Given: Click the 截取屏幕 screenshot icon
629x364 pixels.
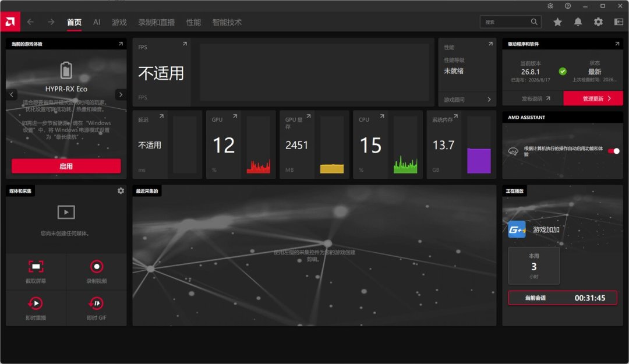Looking at the screenshot, I should pos(36,267).
